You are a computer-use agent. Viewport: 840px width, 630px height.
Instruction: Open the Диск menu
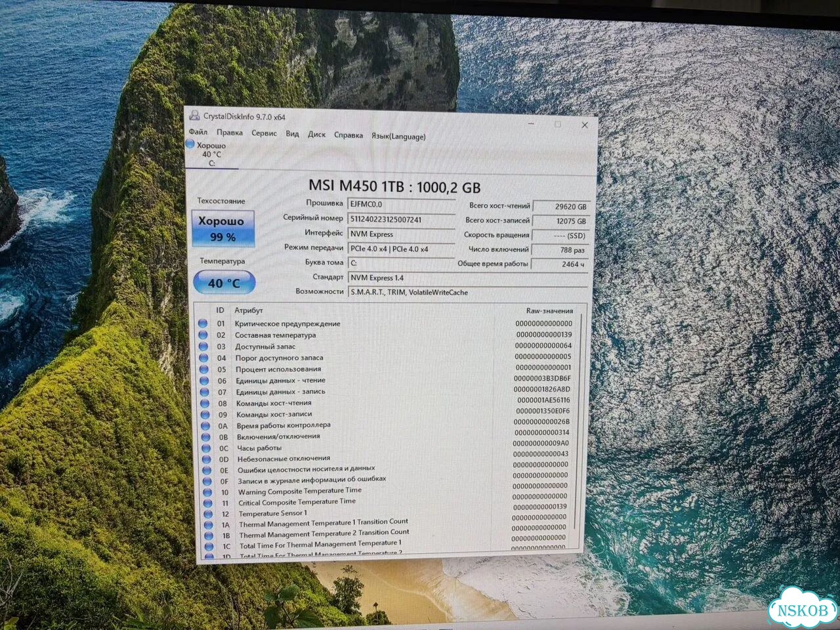316,135
